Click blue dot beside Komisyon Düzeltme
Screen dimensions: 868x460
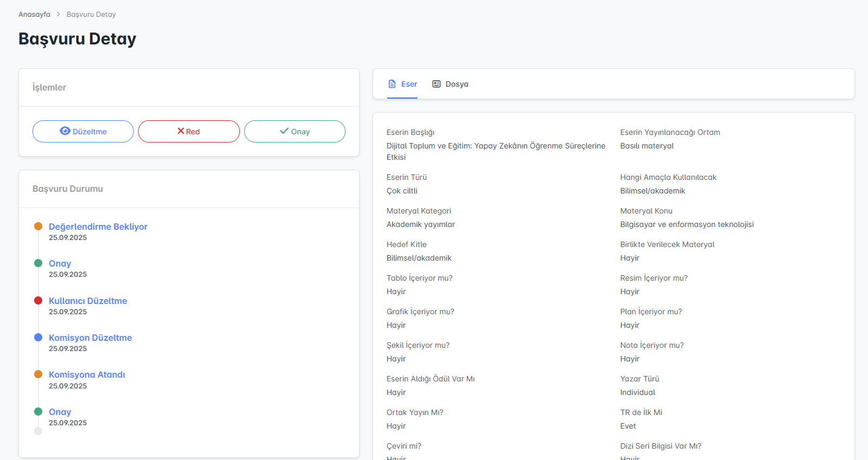tap(38, 338)
